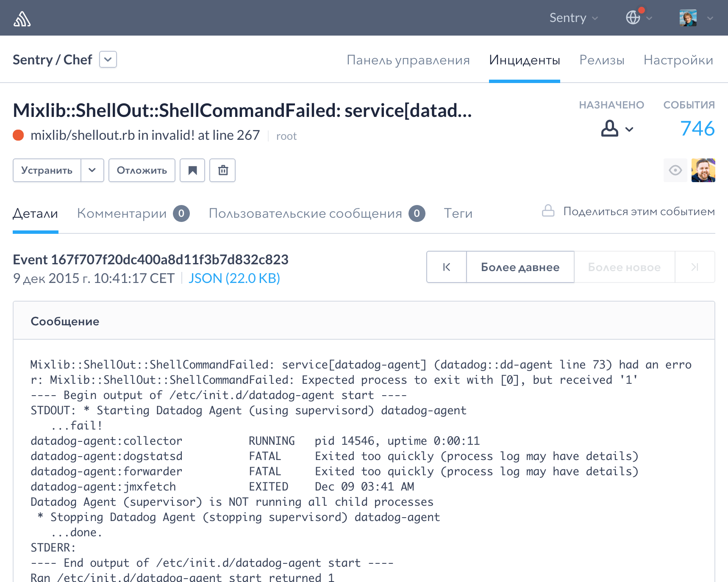This screenshot has width=728, height=582.
Task: Expand the chevron next to the user avatar
Action: pyautogui.click(x=710, y=18)
